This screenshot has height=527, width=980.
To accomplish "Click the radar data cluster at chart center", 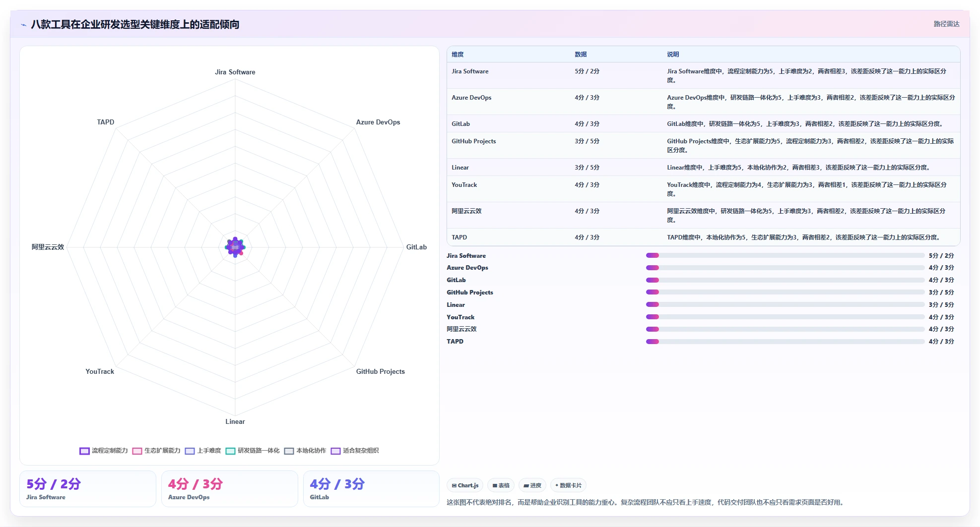I will coord(235,247).
